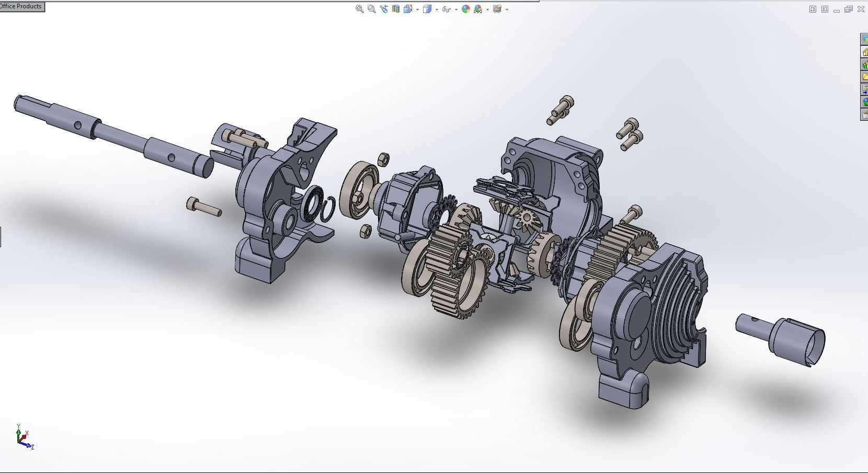Minimize the document window
868x474 pixels.
(x=837, y=10)
